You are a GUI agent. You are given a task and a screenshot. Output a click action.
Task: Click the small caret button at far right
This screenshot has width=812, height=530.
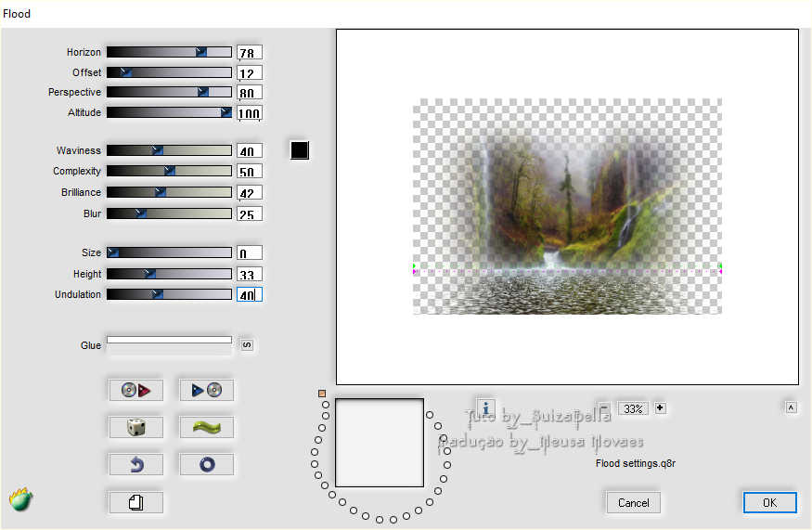tap(791, 407)
